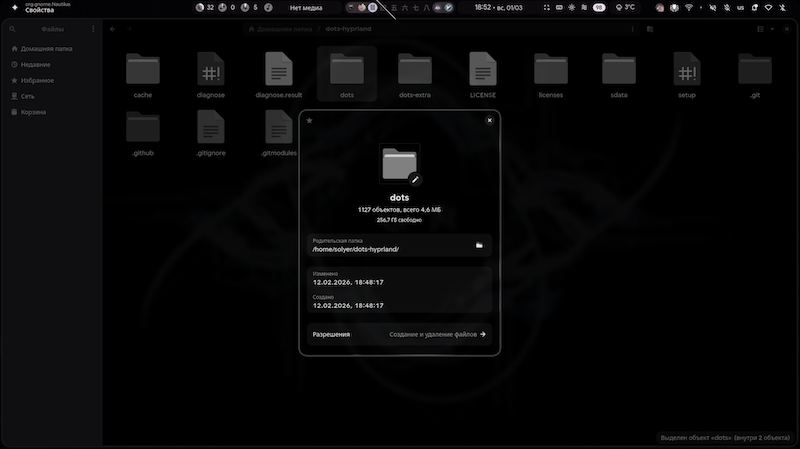
Task: Click the us keyboard layout indicator
Action: tap(740, 8)
